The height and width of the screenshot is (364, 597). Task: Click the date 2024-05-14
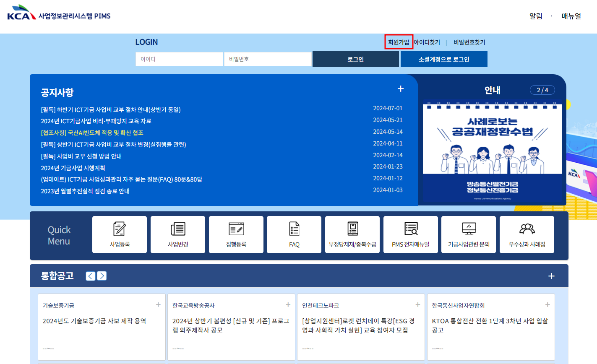pos(388,132)
